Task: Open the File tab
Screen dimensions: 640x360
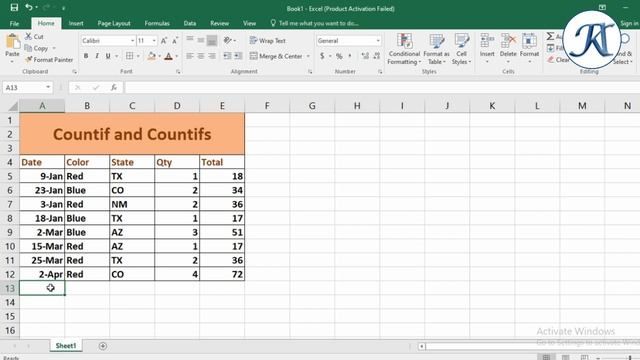Action: [14, 23]
